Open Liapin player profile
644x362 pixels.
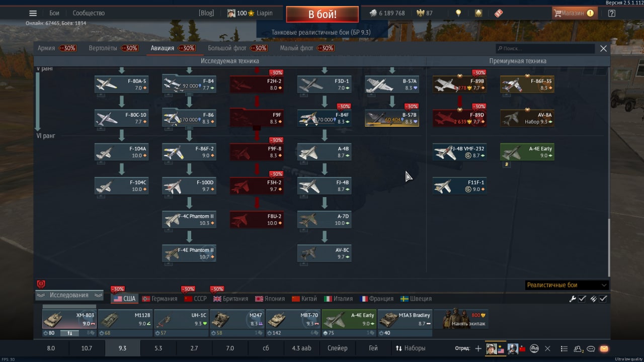point(250,13)
